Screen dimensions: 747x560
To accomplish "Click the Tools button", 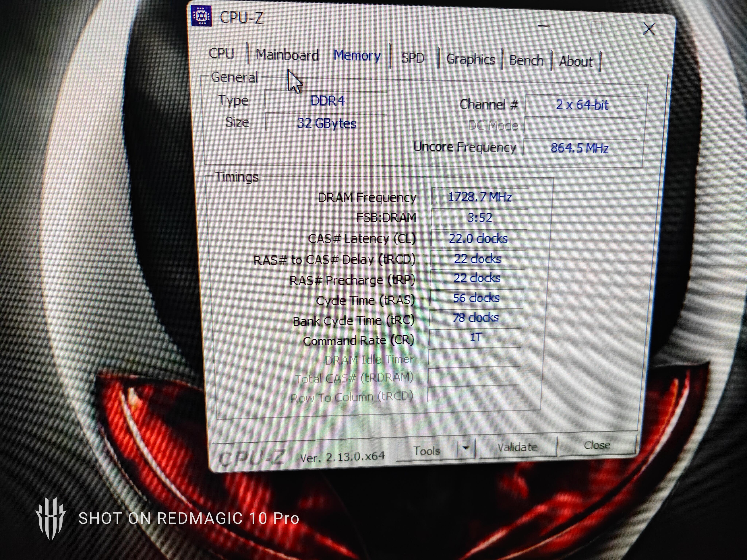I will click(x=427, y=451).
